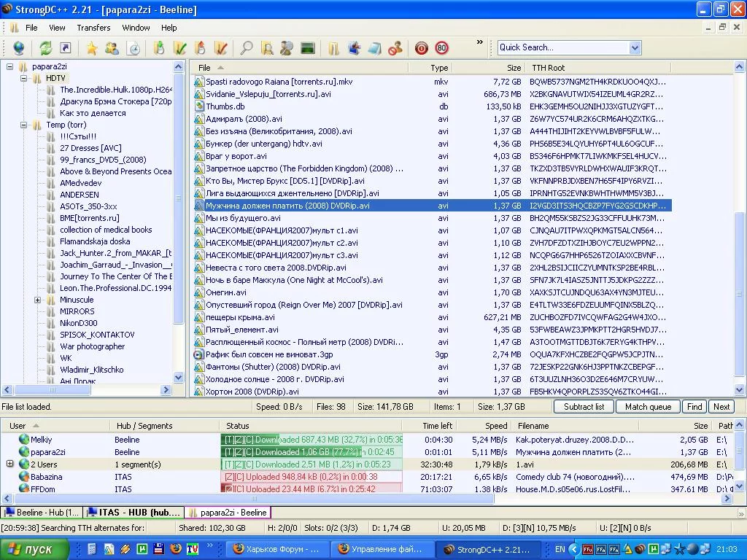
Task: Open the Network Statistics green monitor icon
Action: click(x=307, y=48)
